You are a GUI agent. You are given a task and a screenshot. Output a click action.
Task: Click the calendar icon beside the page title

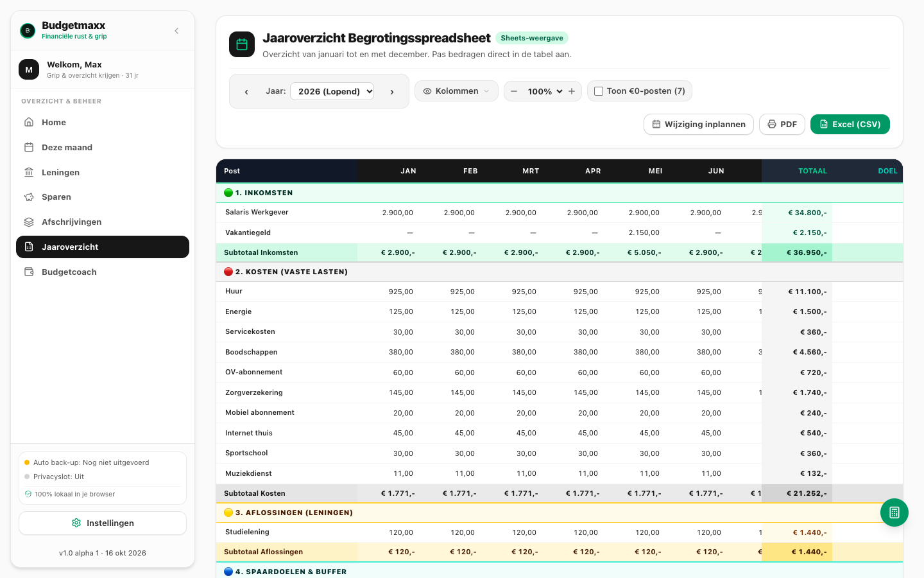[x=242, y=44]
